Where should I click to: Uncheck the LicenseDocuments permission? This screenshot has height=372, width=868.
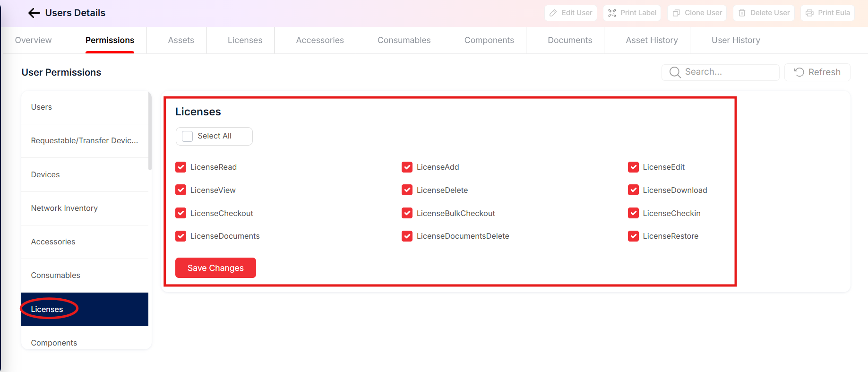point(180,236)
